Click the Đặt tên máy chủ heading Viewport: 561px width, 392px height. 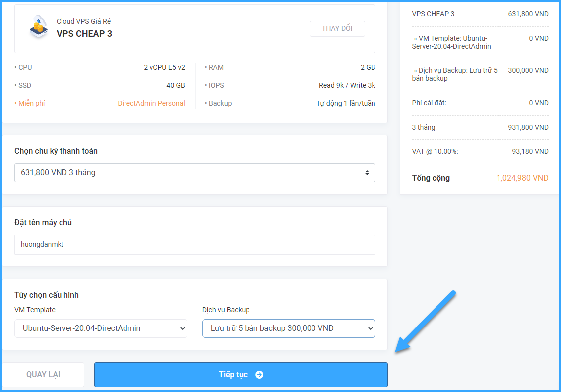point(43,223)
